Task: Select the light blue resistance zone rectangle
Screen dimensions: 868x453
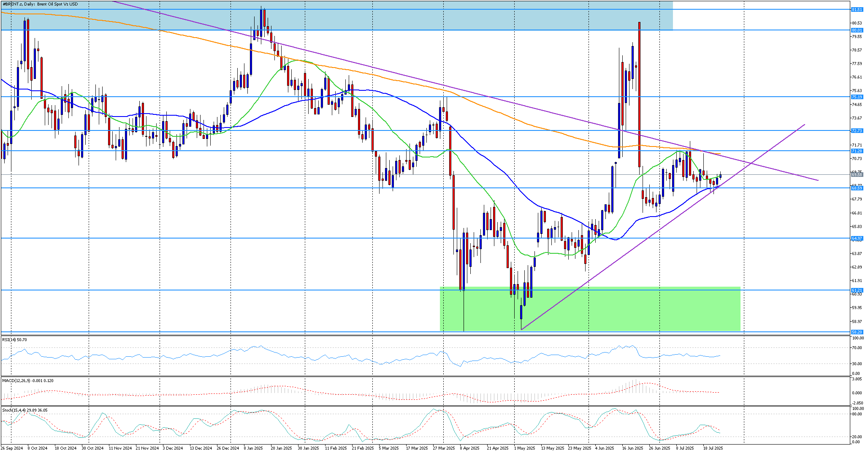Action: [x=336, y=15]
